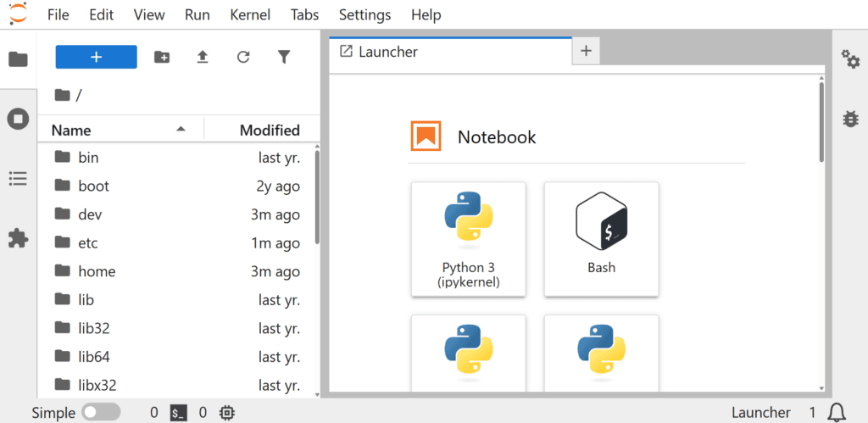Click the orange Notebook section icon
868x423 pixels.
pyautogui.click(x=426, y=136)
